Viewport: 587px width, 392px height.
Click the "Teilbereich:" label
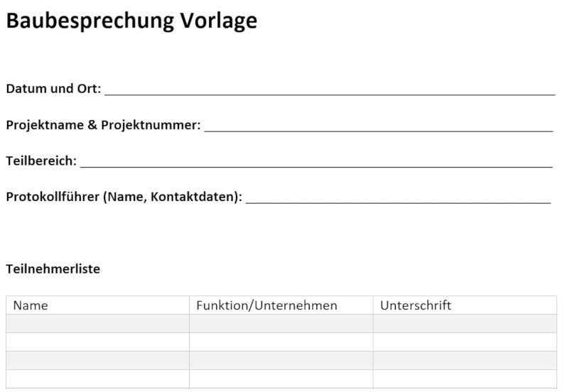coord(41,161)
